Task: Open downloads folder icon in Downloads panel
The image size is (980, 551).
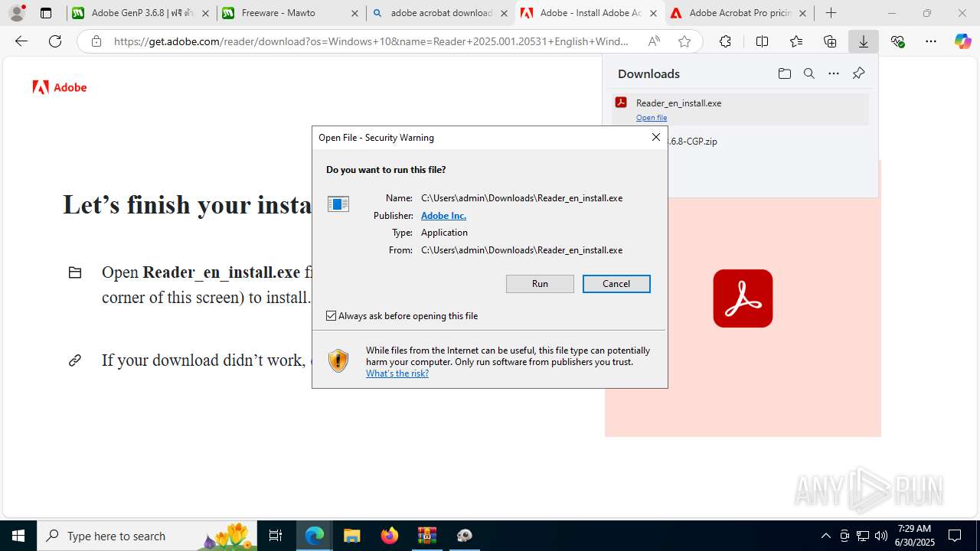Action: 784,73
